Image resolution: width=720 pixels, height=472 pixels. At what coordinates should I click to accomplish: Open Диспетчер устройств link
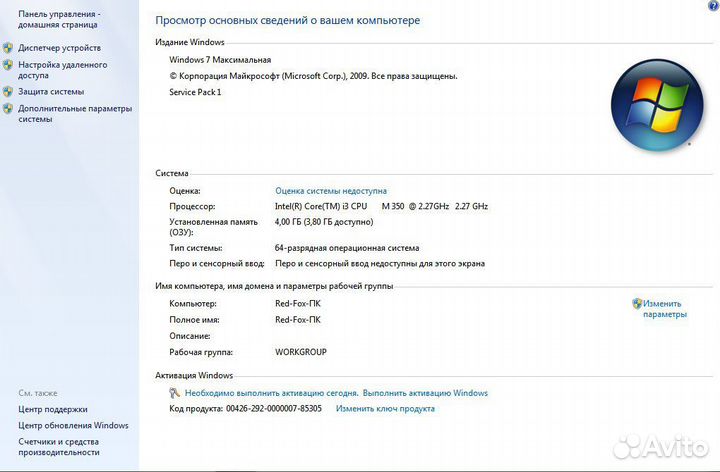59,48
